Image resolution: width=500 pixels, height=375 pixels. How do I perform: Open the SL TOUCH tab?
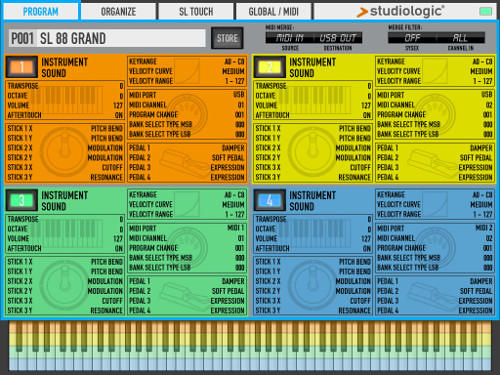pos(196,12)
